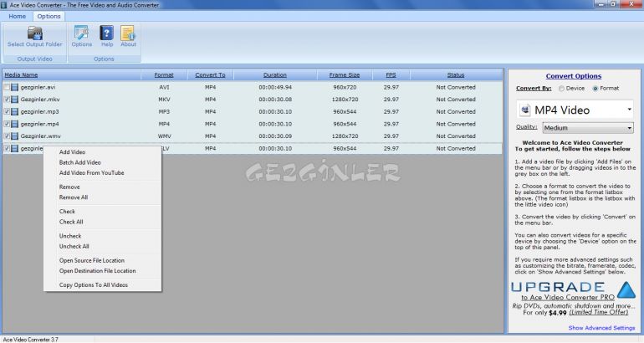Click the 00:00:30.09 duration cell
Image resolution: width=644 pixels, height=343 pixels.
[x=275, y=136]
